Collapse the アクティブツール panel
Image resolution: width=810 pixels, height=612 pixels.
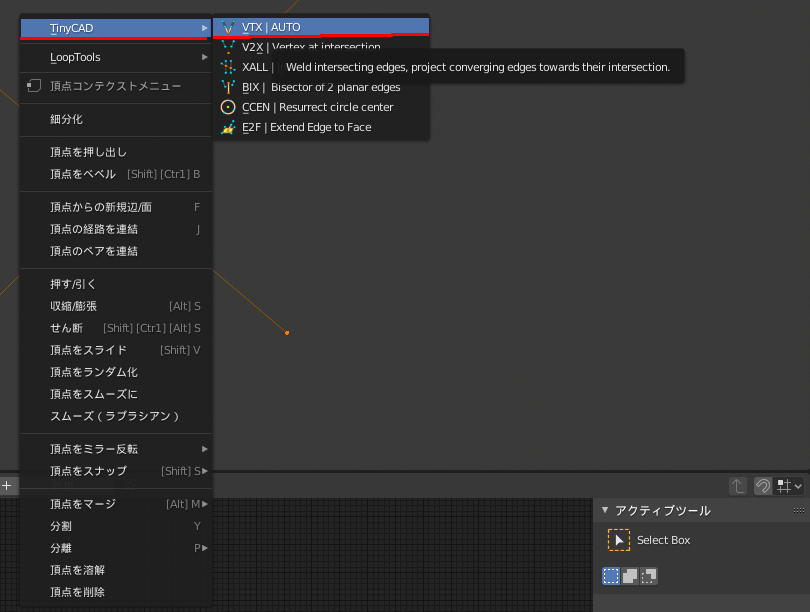click(x=605, y=510)
